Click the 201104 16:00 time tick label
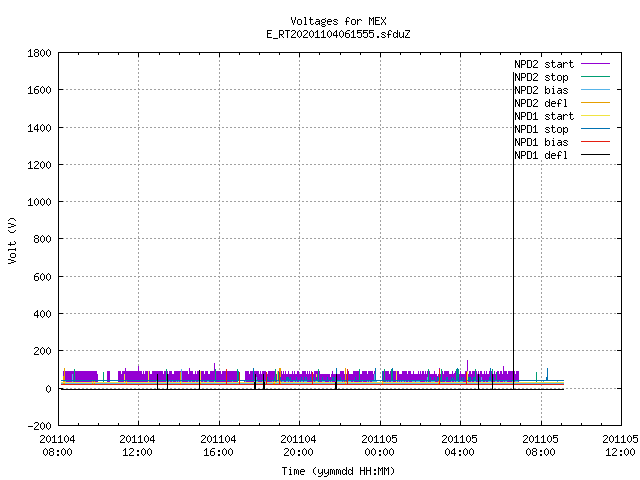This screenshot has height=480, width=640. (x=218, y=446)
